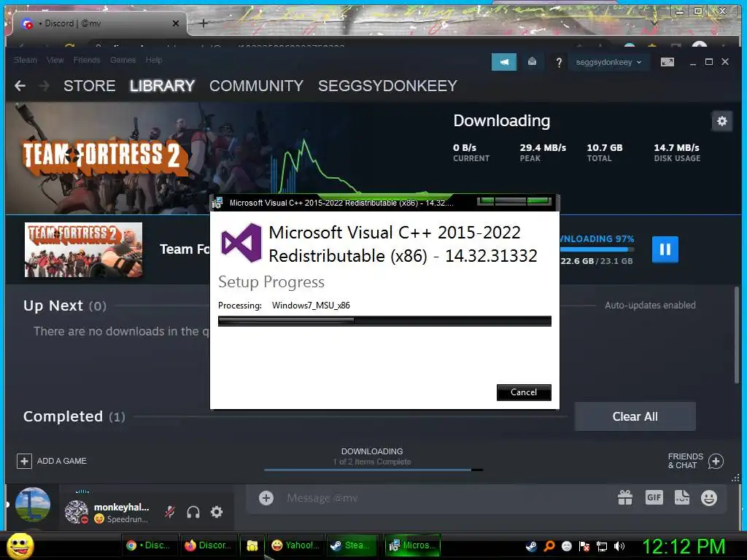Cancel the Visual C++ setup
The width and height of the screenshot is (747, 560).
pyautogui.click(x=524, y=392)
